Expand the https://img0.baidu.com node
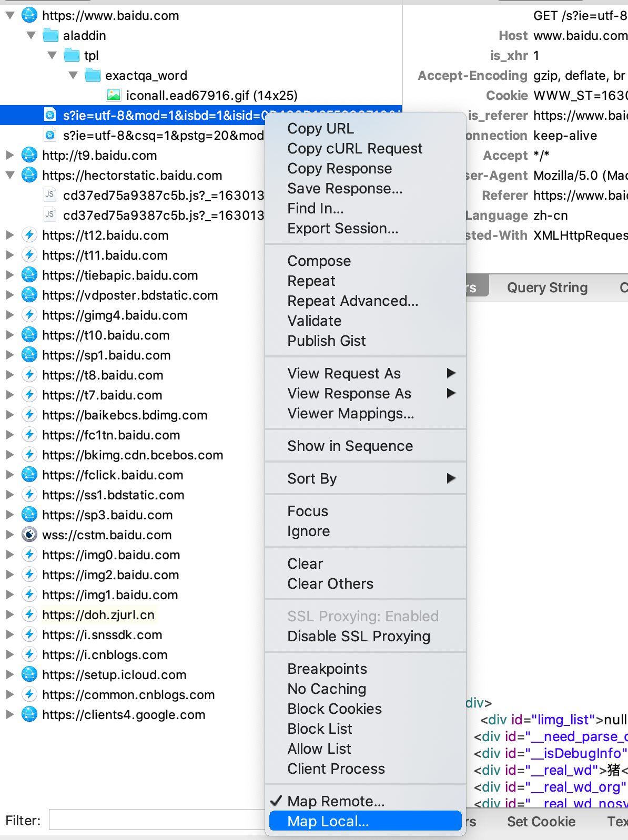Image resolution: width=628 pixels, height=840 pixels. [9, 555]
